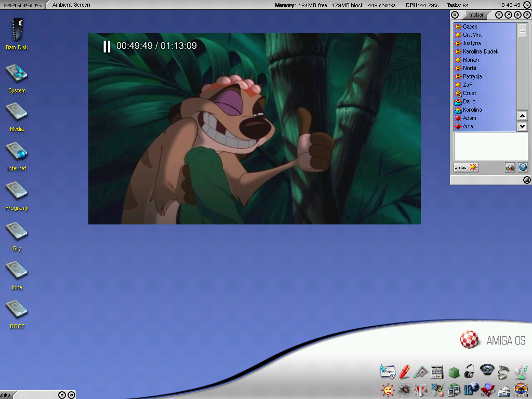Click the mcbar title tab
This screenshot has height=399, width=532.
(x=476, y=15)
